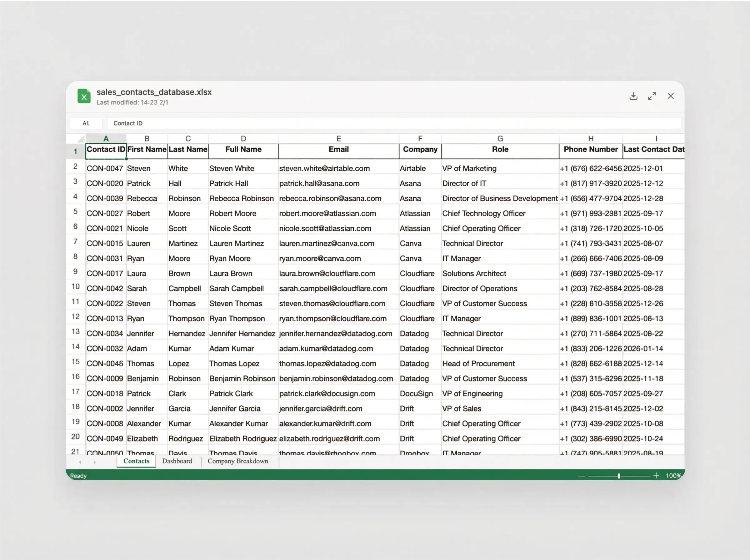
Task: Expand the preview to fullscreen
Action: pyautogui.click(x=652, y=96)
